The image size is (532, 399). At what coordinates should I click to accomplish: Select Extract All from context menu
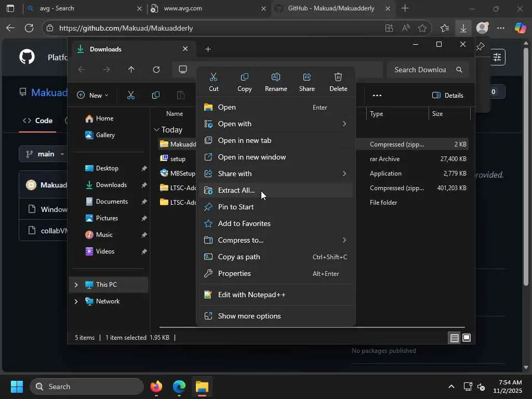[x=236, y=190]
